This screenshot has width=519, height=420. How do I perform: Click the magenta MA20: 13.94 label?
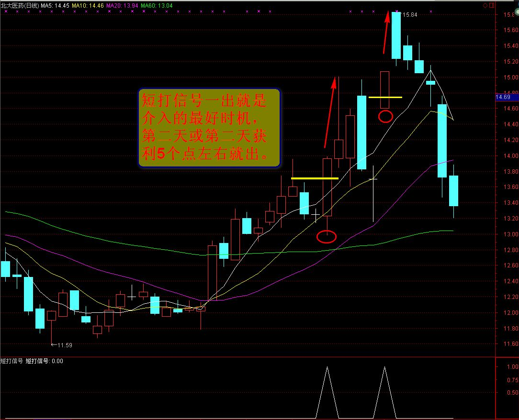point(122,6)
